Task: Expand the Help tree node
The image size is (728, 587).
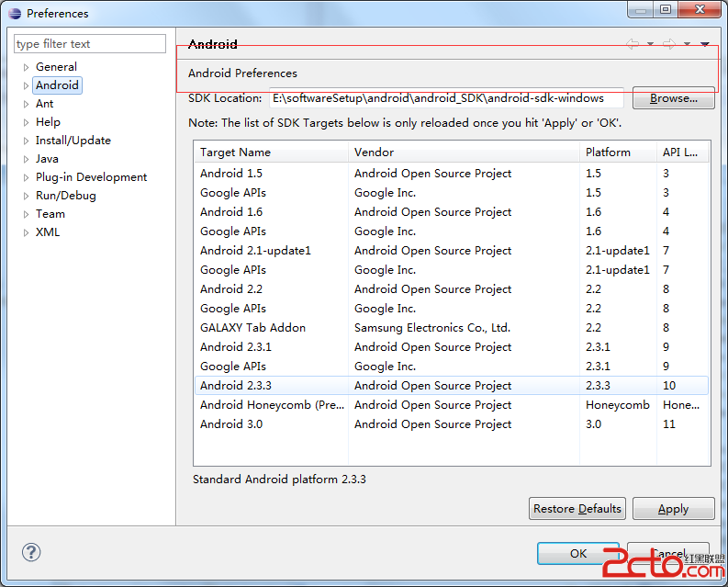Action: (26, 122)
